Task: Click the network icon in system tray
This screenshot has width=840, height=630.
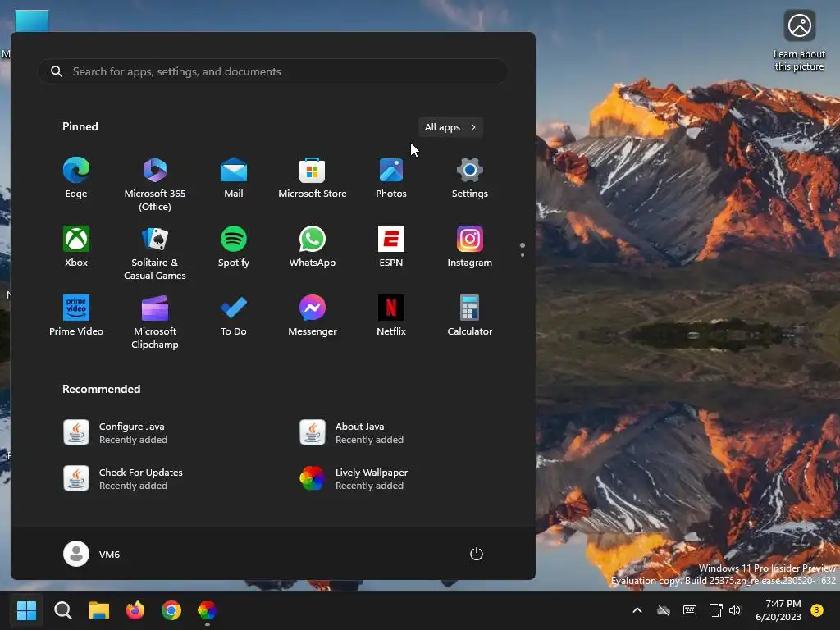Action: coord(715,610)
